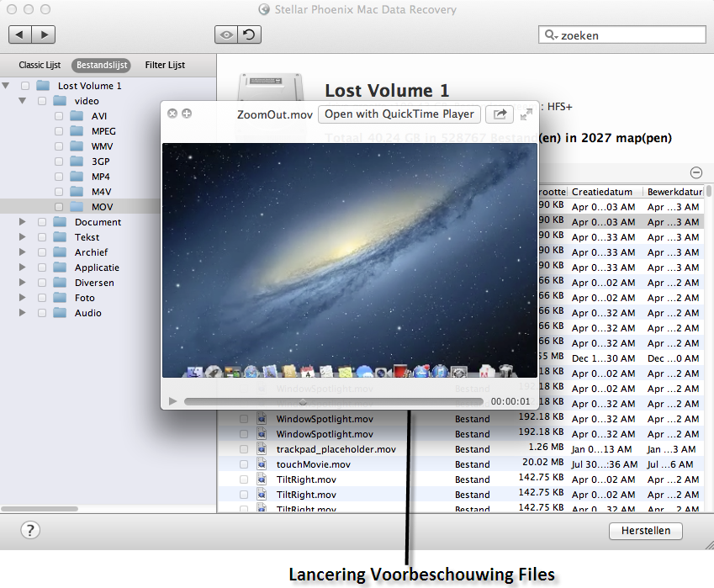The image size is (714, 588).
Task: Expand the Applicatie folder
Action: point(23,268)
